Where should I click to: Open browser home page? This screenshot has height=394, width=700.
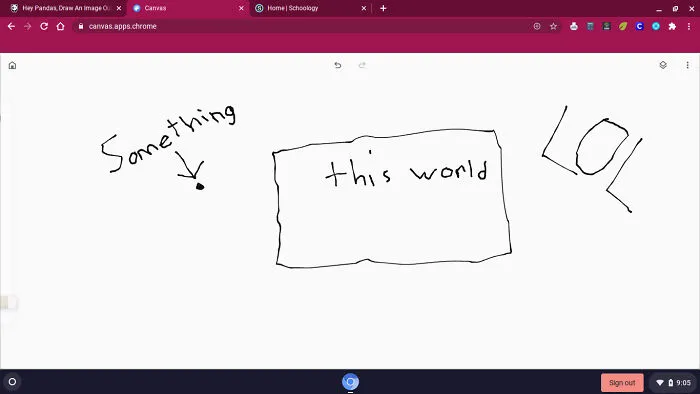pos(60,26)
